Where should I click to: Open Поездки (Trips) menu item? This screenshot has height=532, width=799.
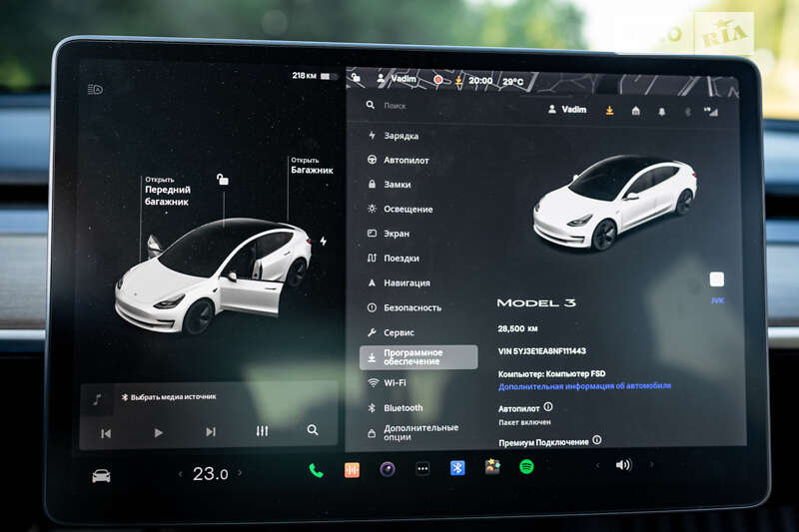point(393,259)
